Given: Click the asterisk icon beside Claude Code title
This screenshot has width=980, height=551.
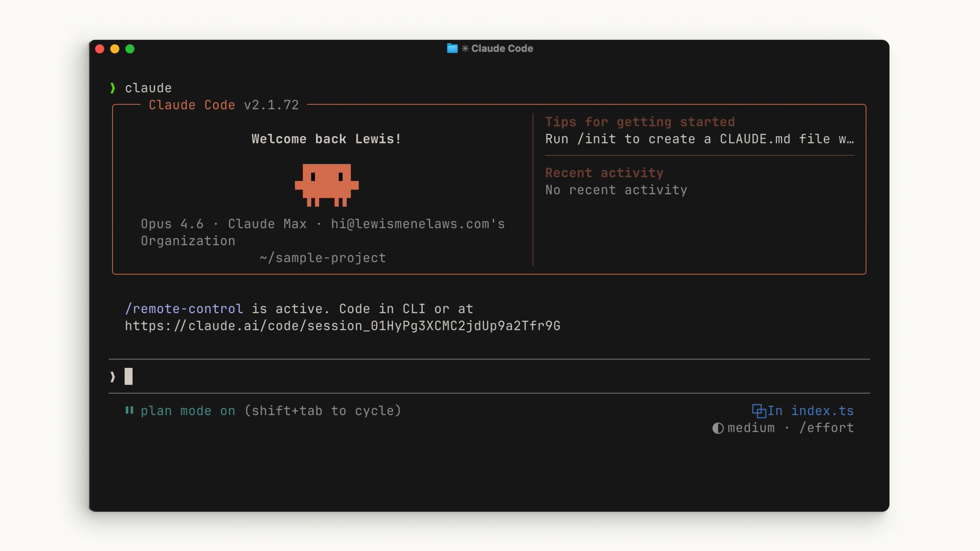Looking at the screenshot, I should click(465, 48).
